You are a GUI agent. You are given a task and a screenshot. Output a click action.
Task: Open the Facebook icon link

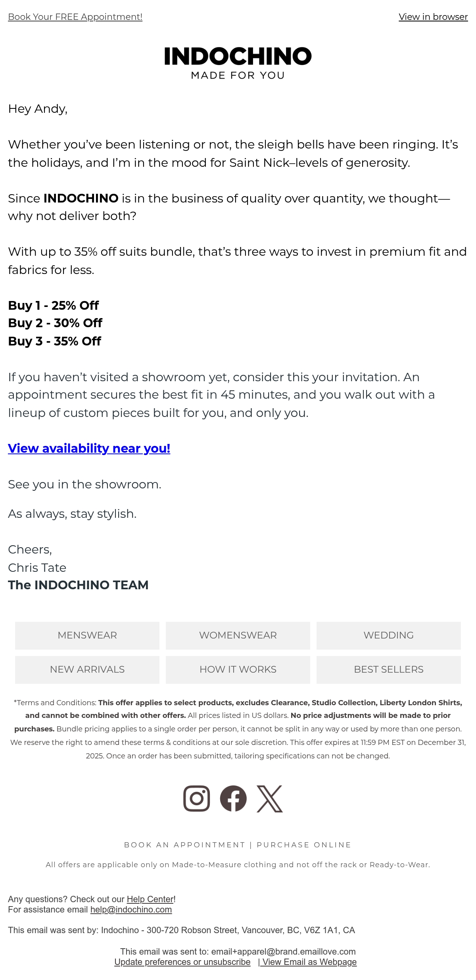[233, 799]
